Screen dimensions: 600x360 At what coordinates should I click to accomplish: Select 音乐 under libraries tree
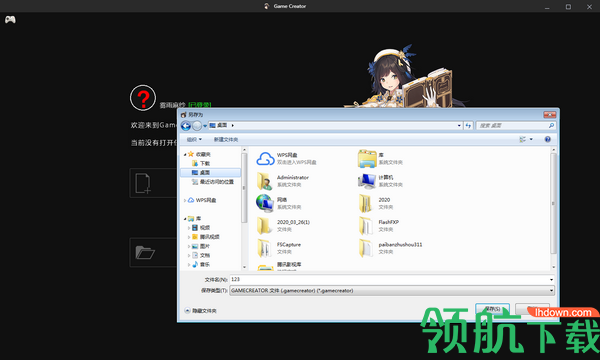tap(201, 264)
